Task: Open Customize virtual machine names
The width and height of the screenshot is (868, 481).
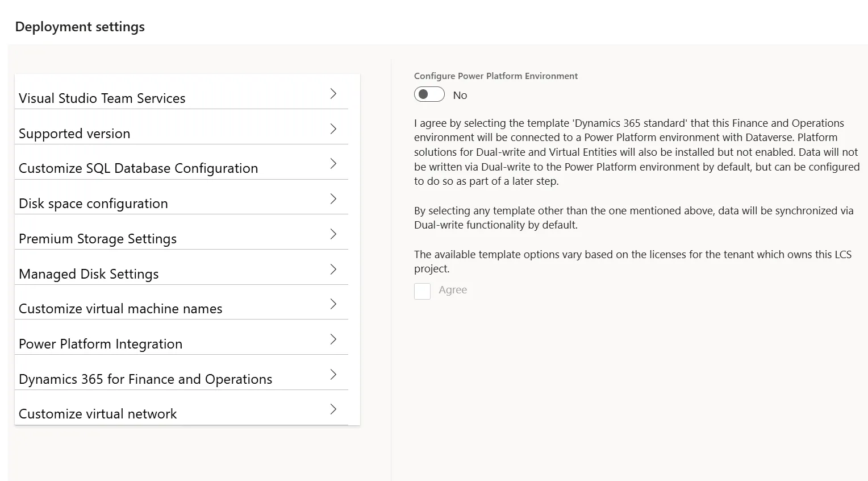Action: (x=181, y=303)
